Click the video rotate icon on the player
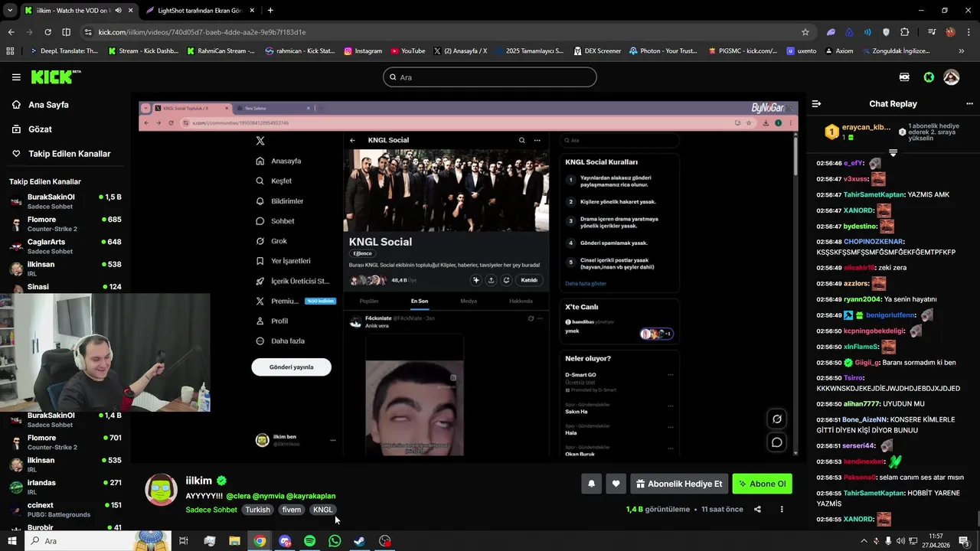 [x=776, y=419]
